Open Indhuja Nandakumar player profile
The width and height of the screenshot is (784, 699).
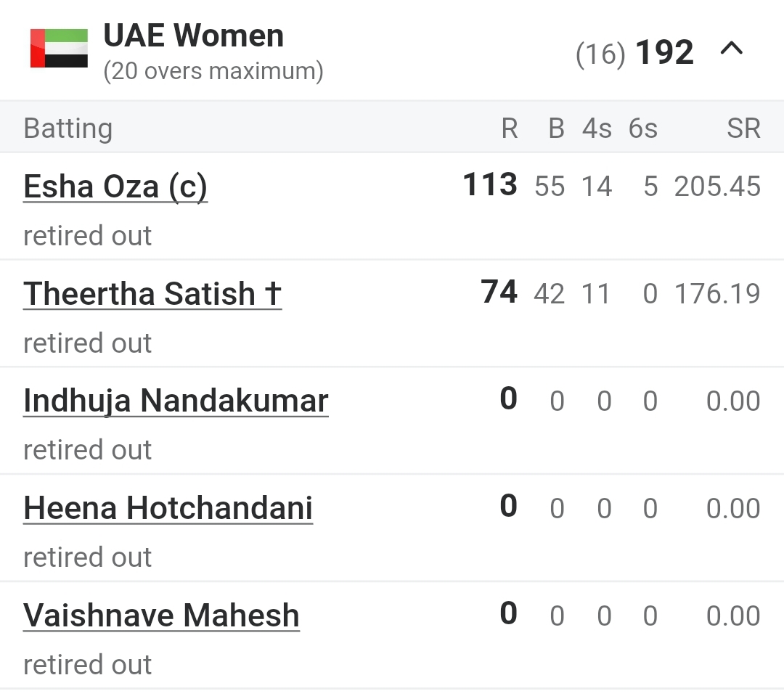[x=176, y=401]
